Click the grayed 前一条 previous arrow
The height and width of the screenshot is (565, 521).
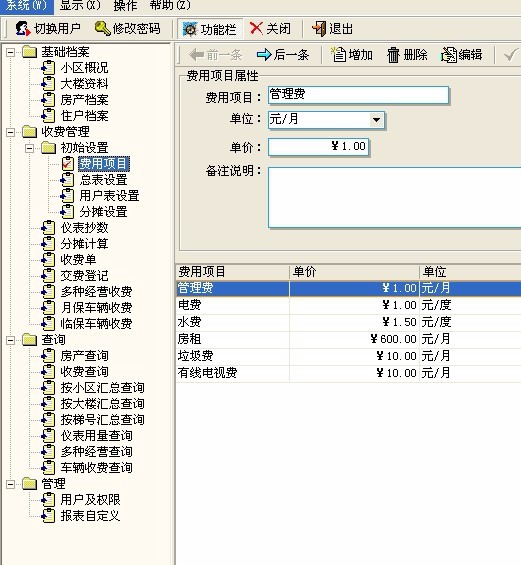click(197, 55)
